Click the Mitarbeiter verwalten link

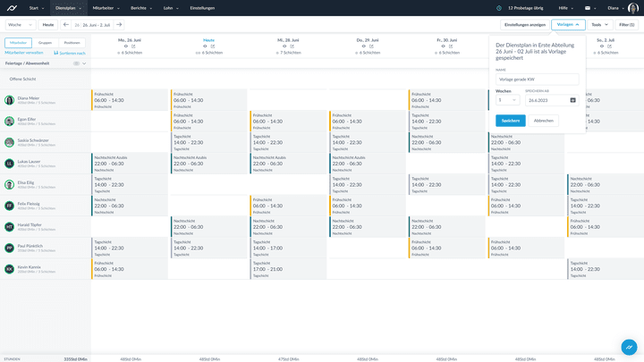23,53
